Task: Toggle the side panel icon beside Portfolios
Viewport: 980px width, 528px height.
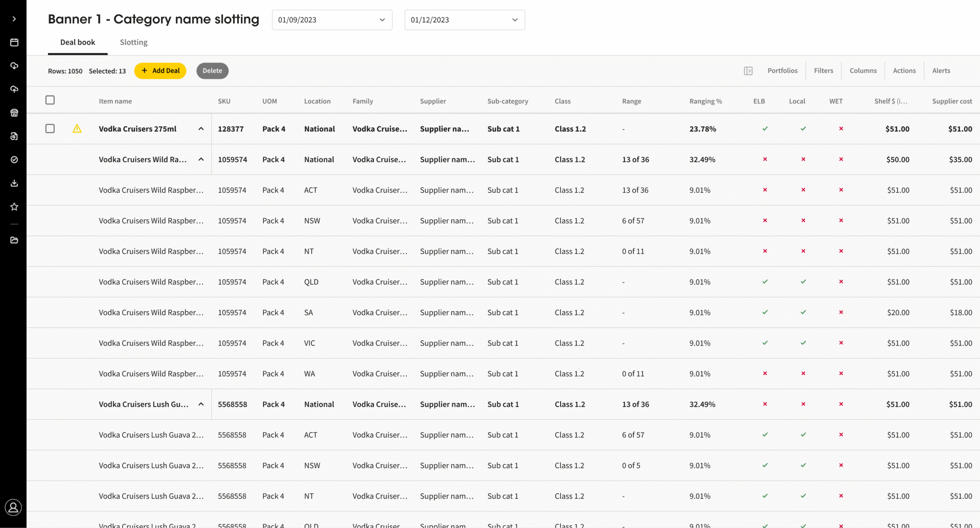Action: click(748, 71)
